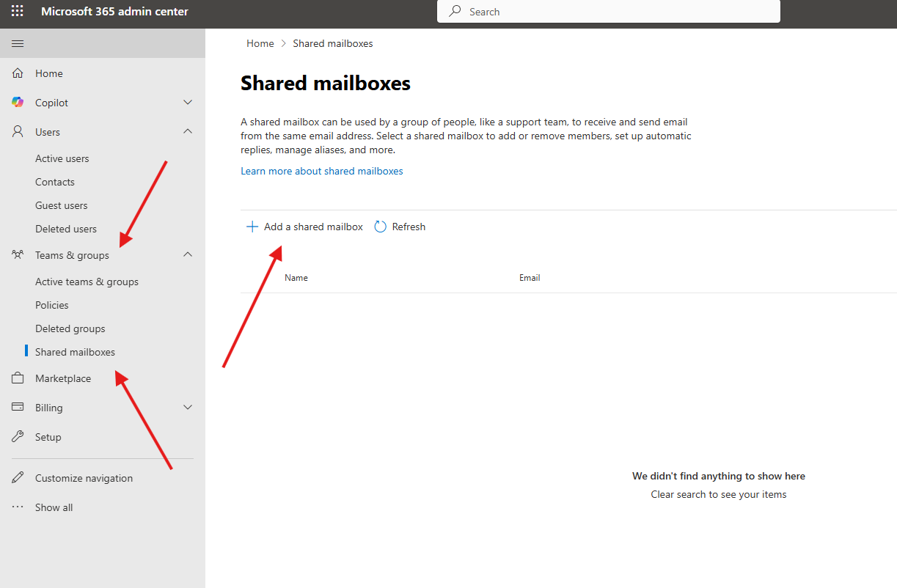Click the Marketplace bag icon
The image size is (897, 588).
(18, 378)
